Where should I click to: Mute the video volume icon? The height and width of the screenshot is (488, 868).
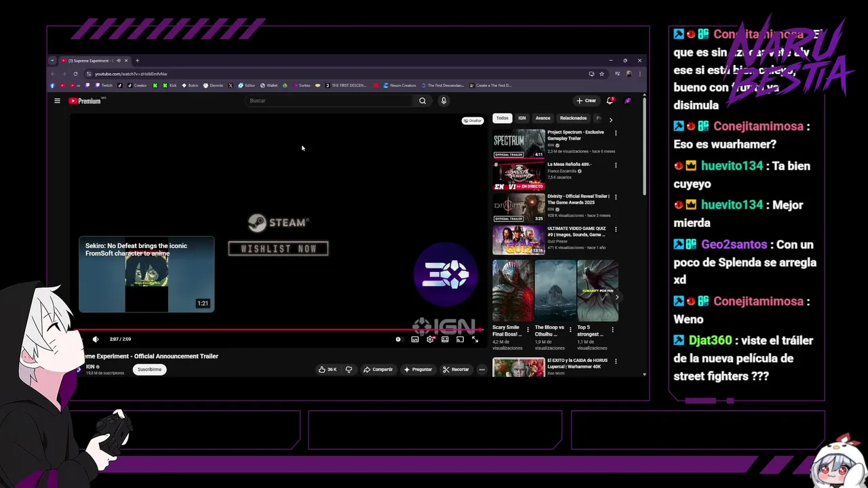click(x=96, y=340)
